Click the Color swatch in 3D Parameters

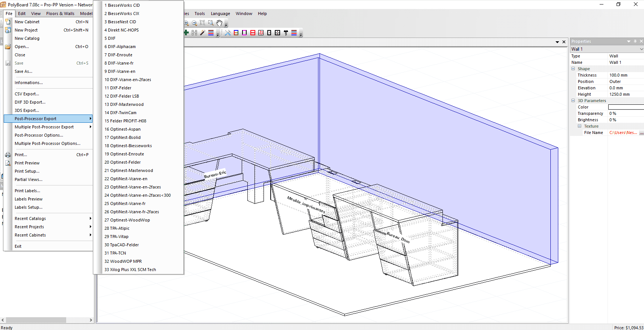click(626, 107)
